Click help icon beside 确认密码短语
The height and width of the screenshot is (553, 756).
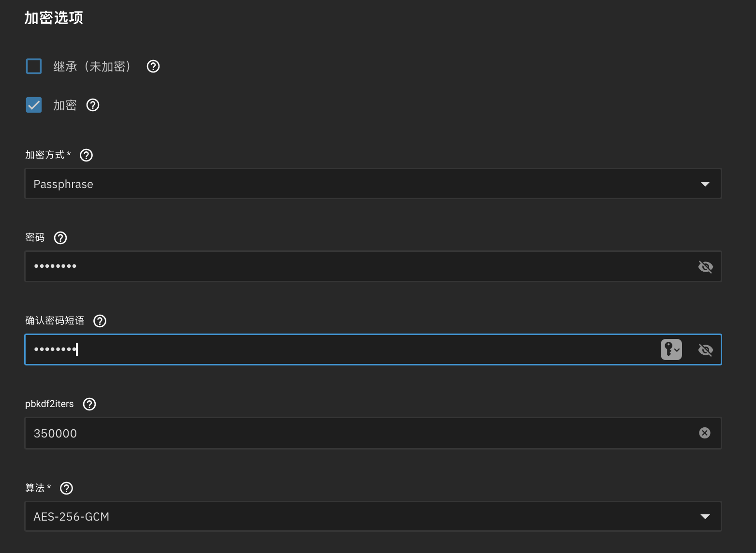coord(100,320)
